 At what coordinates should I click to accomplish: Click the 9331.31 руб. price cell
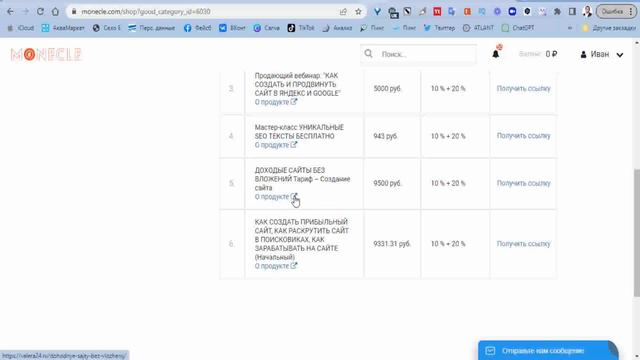(x=392, y=244)
